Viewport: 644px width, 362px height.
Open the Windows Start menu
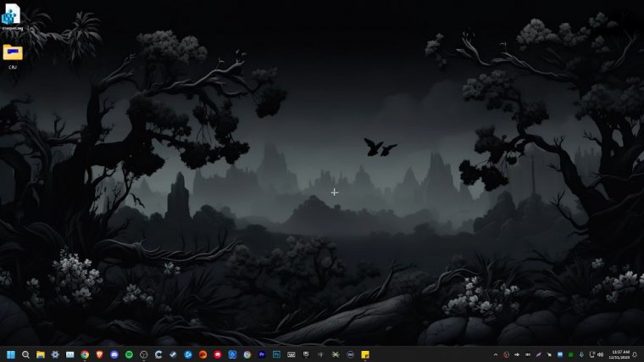click(11, 354)
